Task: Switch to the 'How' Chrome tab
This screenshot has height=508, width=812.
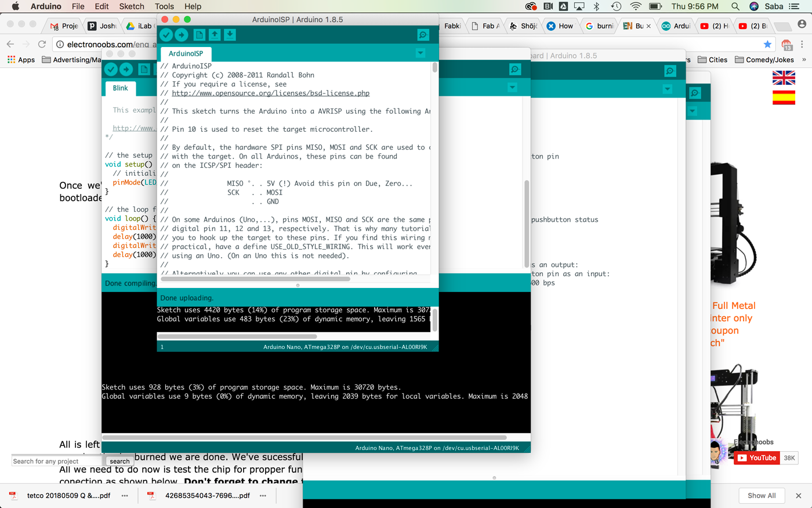Action: click(560, 26)
